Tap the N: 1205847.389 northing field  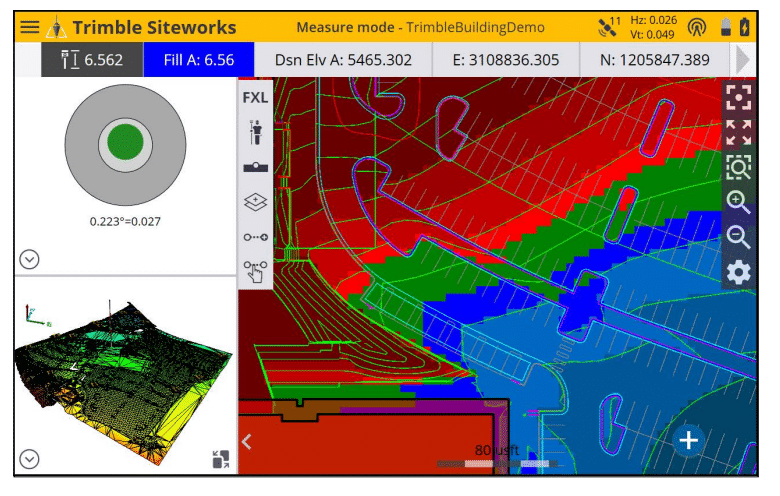click(x=655, y=60)
